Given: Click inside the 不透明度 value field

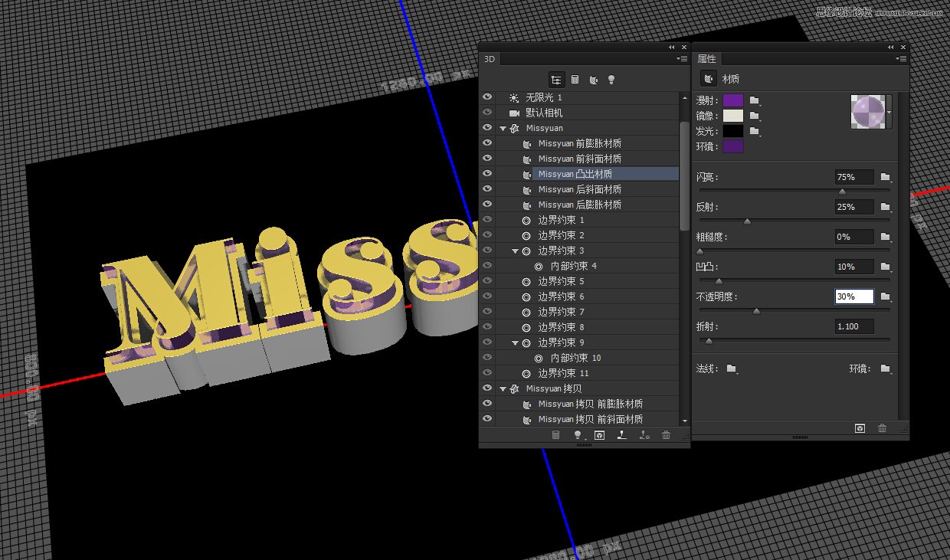Looking at the screenshot, I should click(853, 296).
